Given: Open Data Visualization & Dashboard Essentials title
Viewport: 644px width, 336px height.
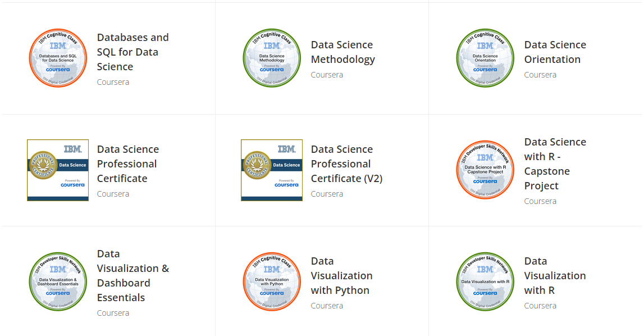Looking at the screenshot, I should coord(133,275).
